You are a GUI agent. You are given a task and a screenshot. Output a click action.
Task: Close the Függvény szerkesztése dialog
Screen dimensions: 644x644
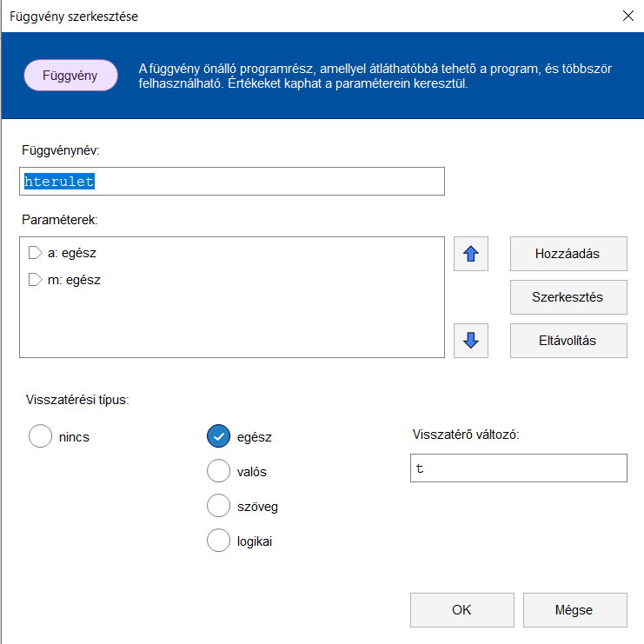click(x=627, y=16)
